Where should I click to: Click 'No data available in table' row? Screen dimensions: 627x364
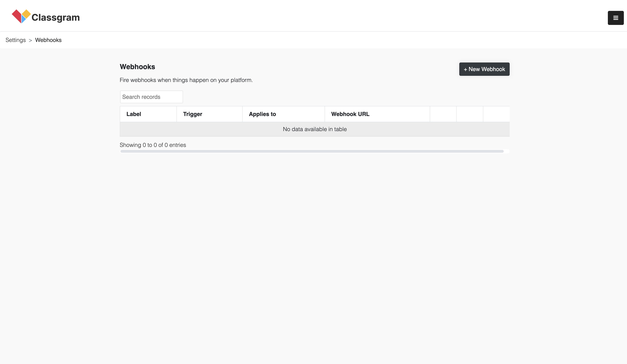[x=315, y=129]
